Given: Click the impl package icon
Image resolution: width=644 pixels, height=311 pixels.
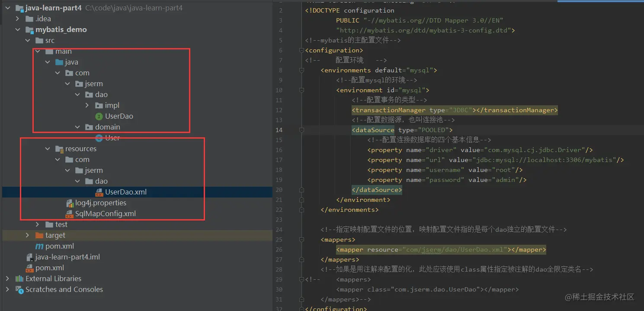Looking at the screenshot, I should click(x=99, y=105).
